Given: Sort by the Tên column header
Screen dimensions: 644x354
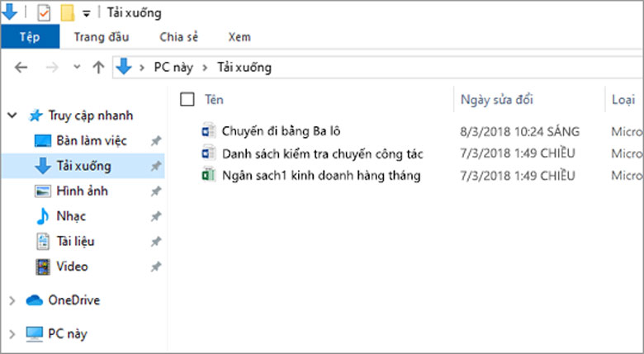Looking at the screenshot, I should tap(214, 99).
